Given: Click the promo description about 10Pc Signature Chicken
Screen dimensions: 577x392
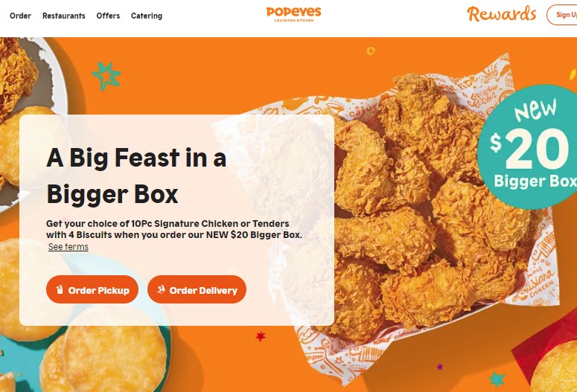Looking at the screenshot, I should [174, 228].
